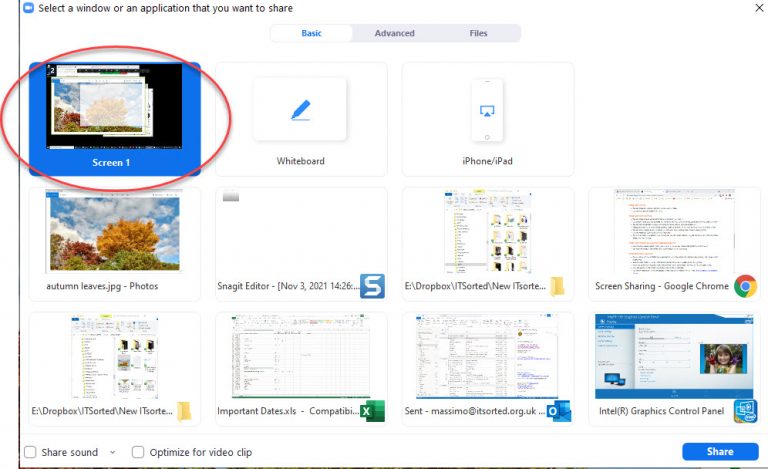This screenshot has width=768, height=469.
Task: Select the Screen 1 thumbnail
Action: pyautogui.click(x=114, y=105)
